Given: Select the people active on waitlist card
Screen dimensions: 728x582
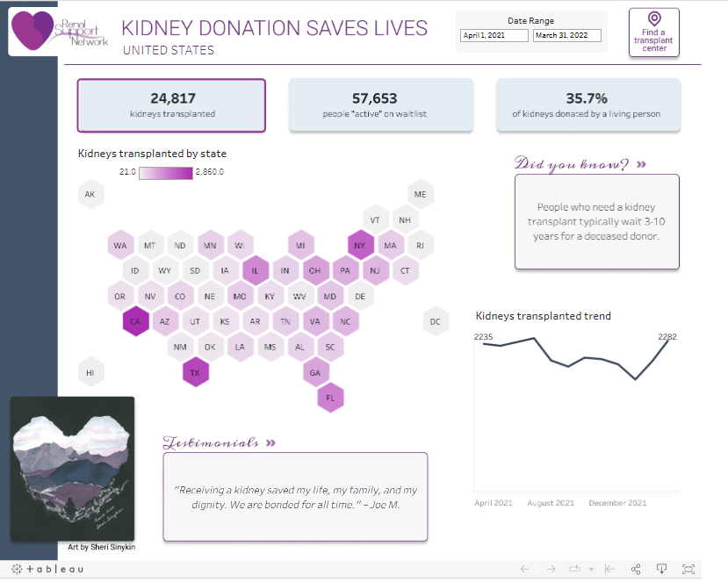Looking at the screenshot, I should (x=381, y=105).
